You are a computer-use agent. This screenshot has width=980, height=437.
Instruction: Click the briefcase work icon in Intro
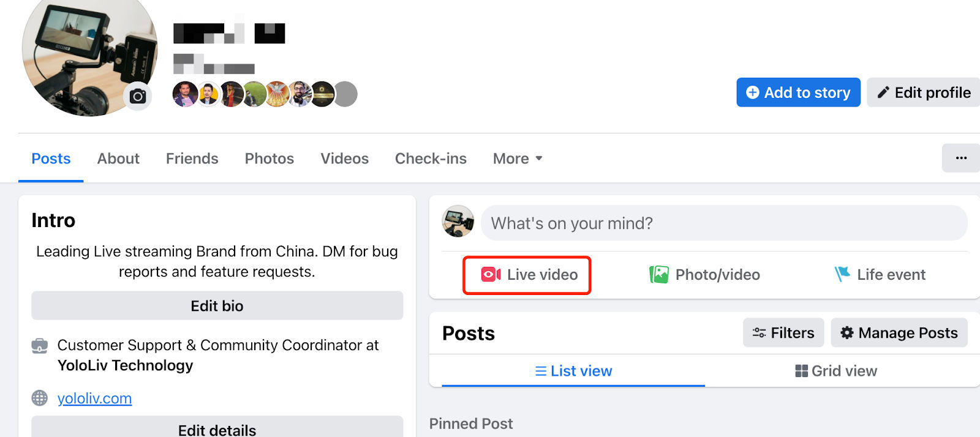click(x=39, y=346)
